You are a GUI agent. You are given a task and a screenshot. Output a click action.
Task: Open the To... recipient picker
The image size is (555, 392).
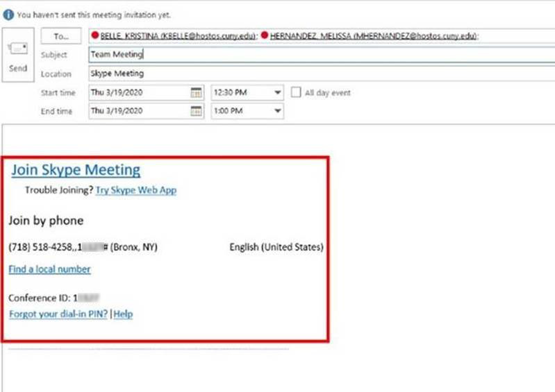[61, 36]
